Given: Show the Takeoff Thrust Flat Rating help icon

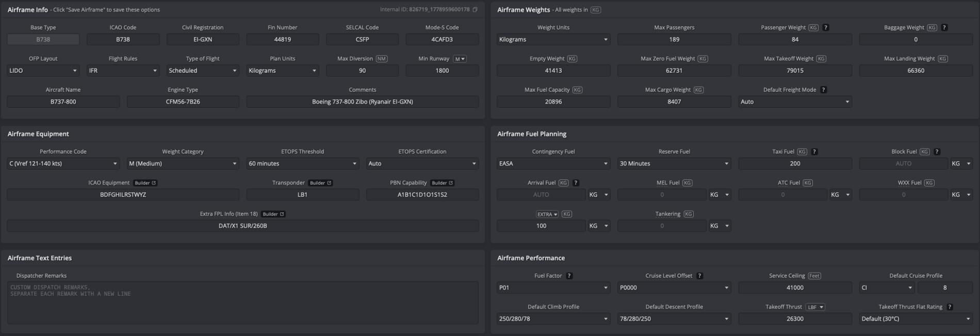Looking at the screenshot, I should 950,307.
